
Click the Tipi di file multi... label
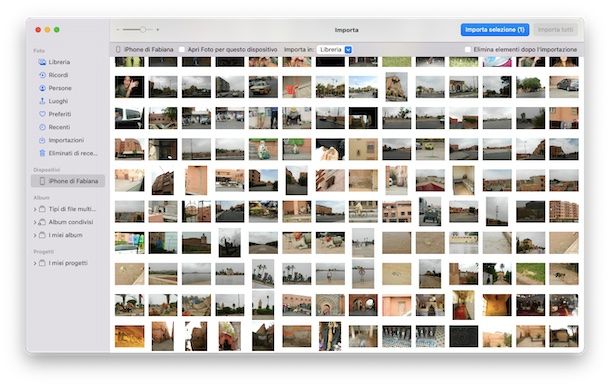pyautogui.click(x=72, y=209)
